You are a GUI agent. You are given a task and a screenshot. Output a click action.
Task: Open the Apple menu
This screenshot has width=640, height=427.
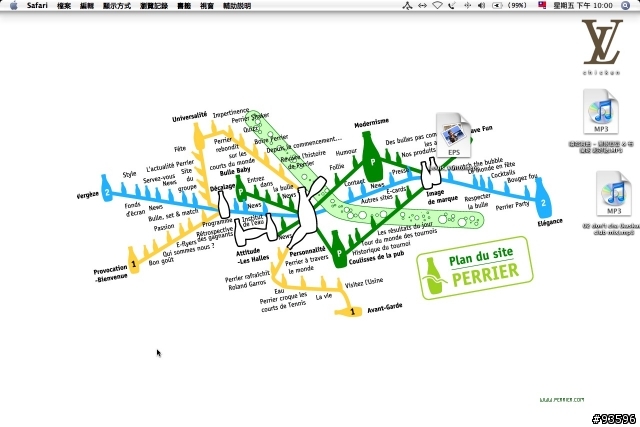point(13,5)
